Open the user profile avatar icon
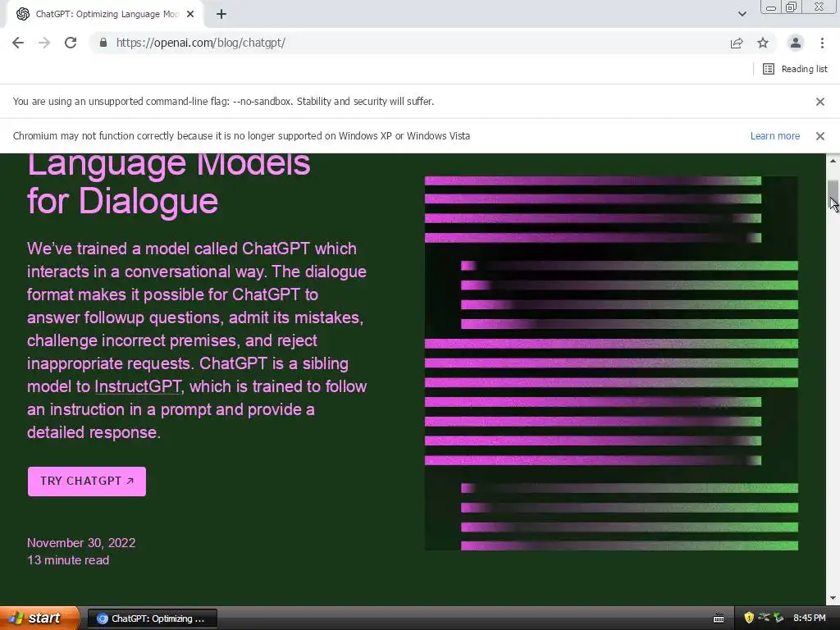This screenshot has width=840, height=630. coord(796,43)
